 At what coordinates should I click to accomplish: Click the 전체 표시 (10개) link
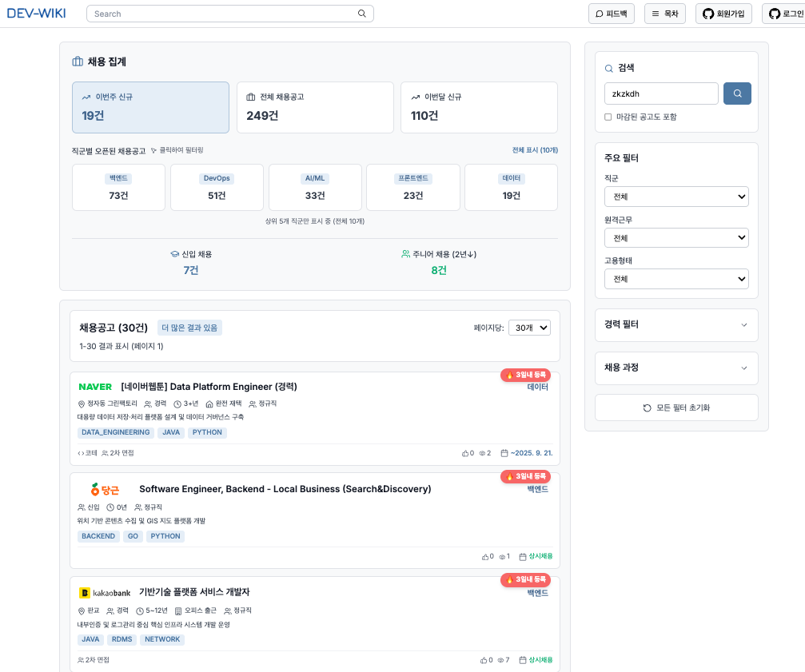tap(535, 150)
